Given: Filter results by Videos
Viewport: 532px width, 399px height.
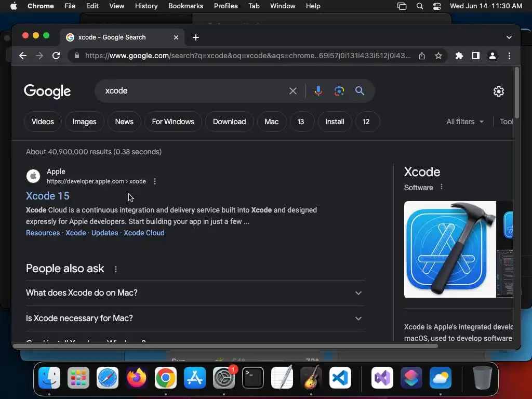Looking at the screenshot, I should [x=43, y=122].
